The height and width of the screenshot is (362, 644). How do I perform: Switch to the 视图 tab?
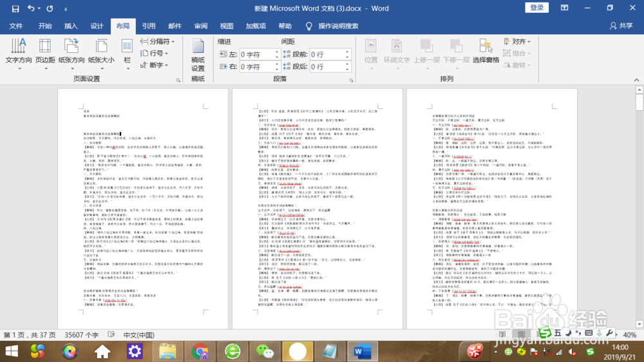[226, 26]
